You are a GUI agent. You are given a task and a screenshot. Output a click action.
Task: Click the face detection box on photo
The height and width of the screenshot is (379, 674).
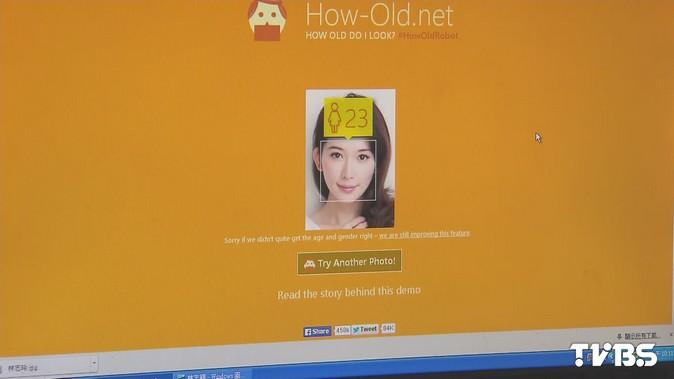click(x=348, y=171)
